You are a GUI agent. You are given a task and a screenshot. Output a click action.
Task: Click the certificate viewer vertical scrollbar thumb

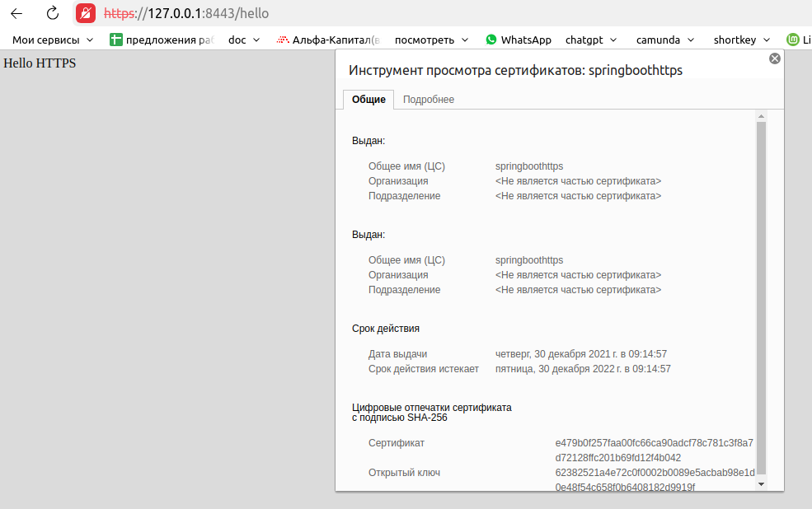tap(761, 298)
